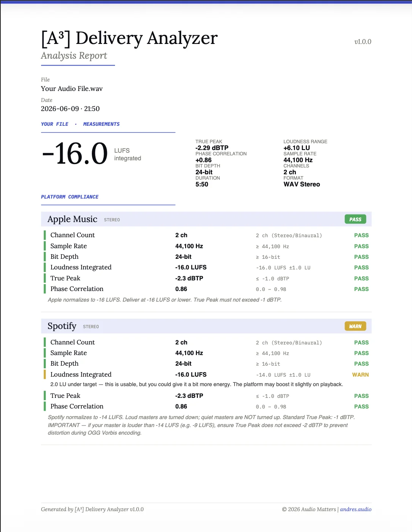Click the YOUR FILE · MEASUREMENTS section label
This screenshot has height=532, width=412.
coord(80,124)
